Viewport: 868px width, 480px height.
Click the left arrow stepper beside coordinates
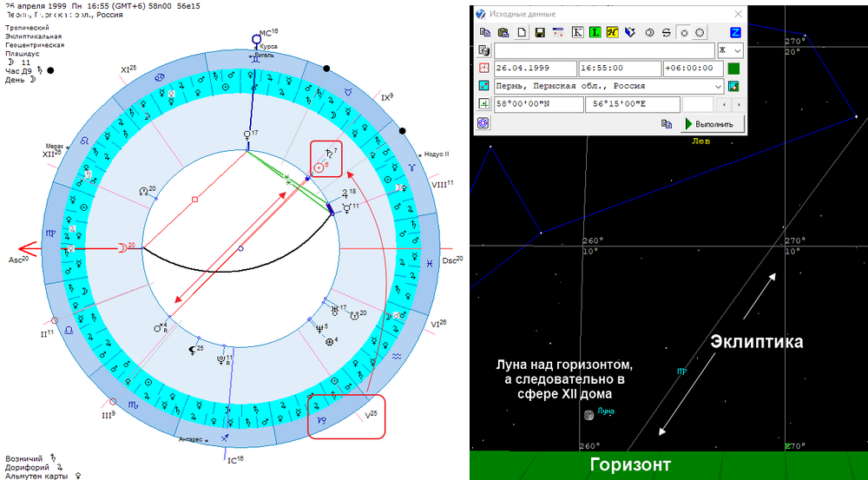click(722, 104)
